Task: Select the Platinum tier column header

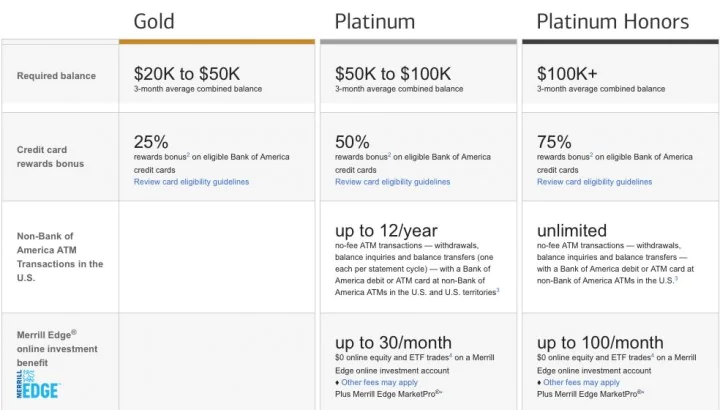Action: click(375, 21)
